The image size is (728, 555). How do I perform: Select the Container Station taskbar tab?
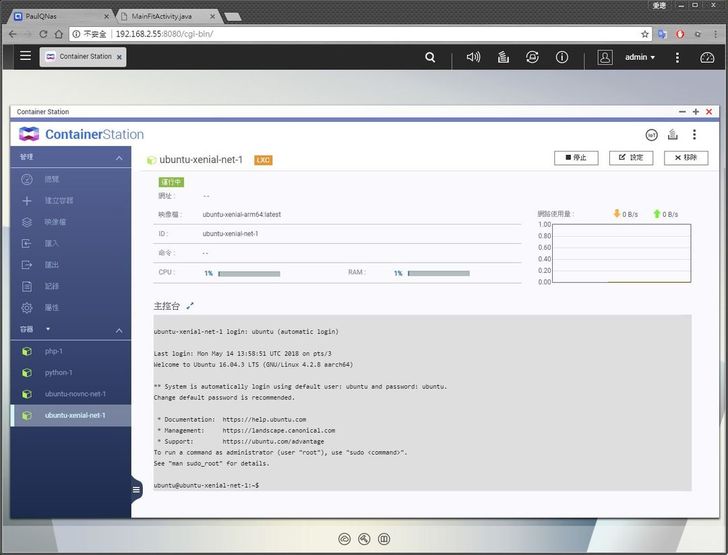(83, 57)
